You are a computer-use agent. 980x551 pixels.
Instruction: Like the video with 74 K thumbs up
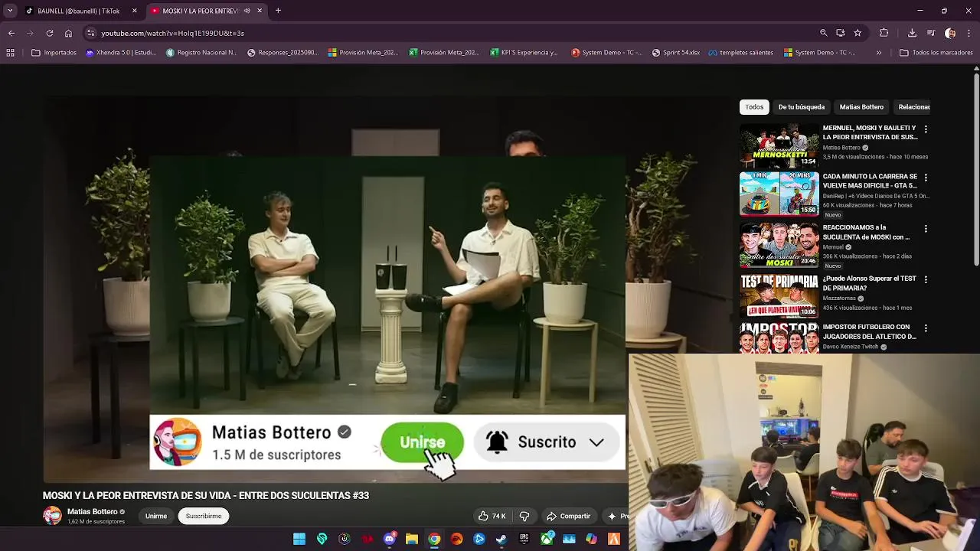click(492, 516)
